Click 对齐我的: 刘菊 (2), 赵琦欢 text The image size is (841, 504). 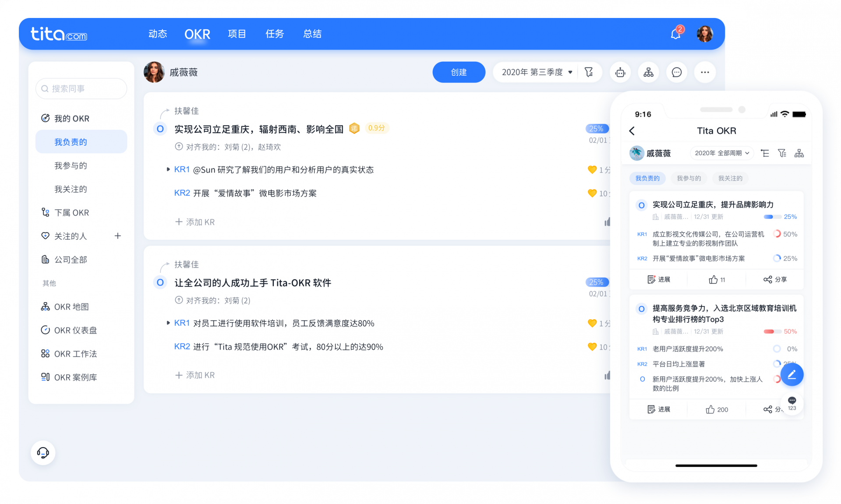coord(233,147)
